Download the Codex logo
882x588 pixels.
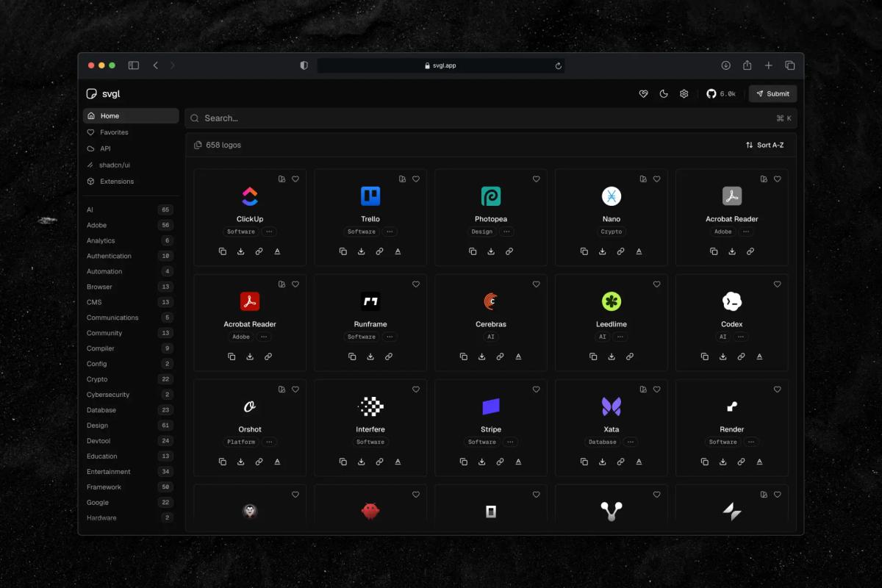(x=723, y=356)
